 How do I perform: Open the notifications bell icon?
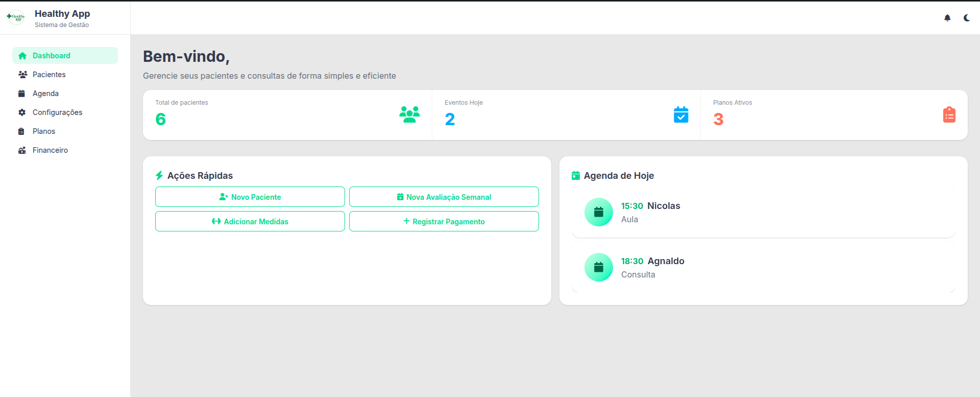pyautogui.click(x=947, y=18)
